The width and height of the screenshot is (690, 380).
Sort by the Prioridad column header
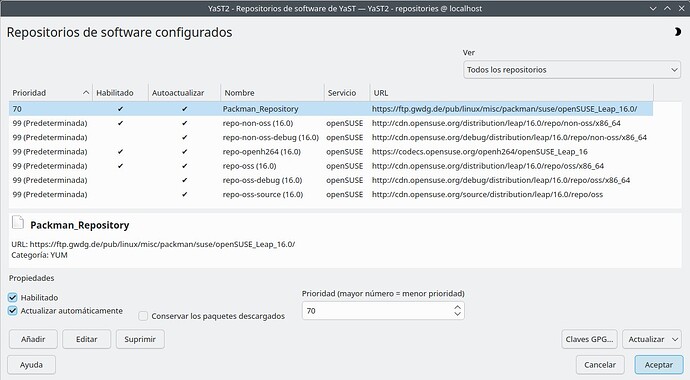[x=51, y=93]
